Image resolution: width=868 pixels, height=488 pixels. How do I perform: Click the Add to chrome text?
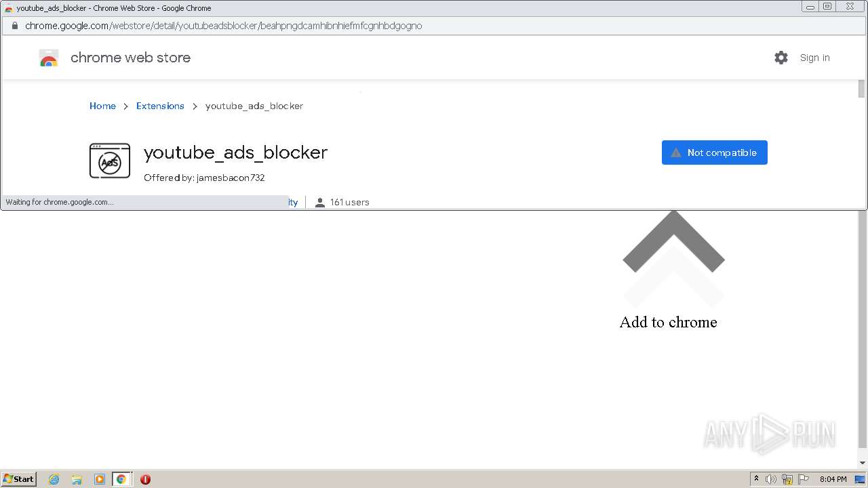coord(668,322)
